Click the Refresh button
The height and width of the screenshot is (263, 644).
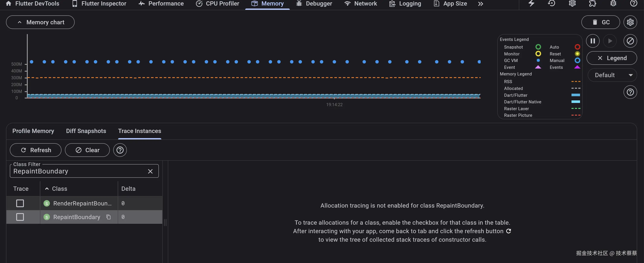pos(35,150)
